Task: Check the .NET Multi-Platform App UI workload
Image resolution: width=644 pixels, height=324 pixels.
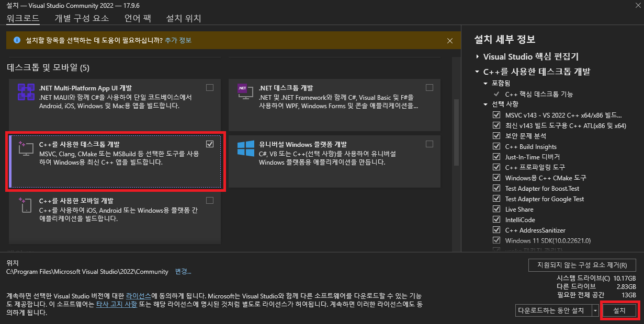Action: (210, 88)
